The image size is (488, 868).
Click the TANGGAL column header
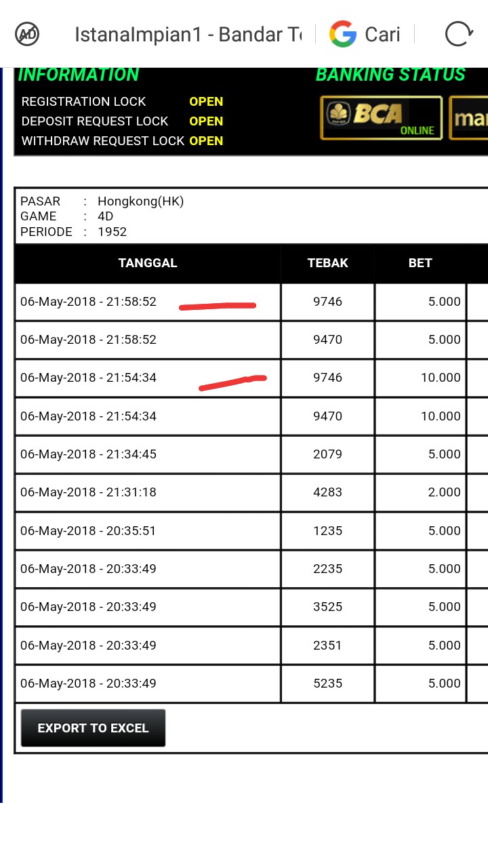pyautogui.click(x=148, y=263)
